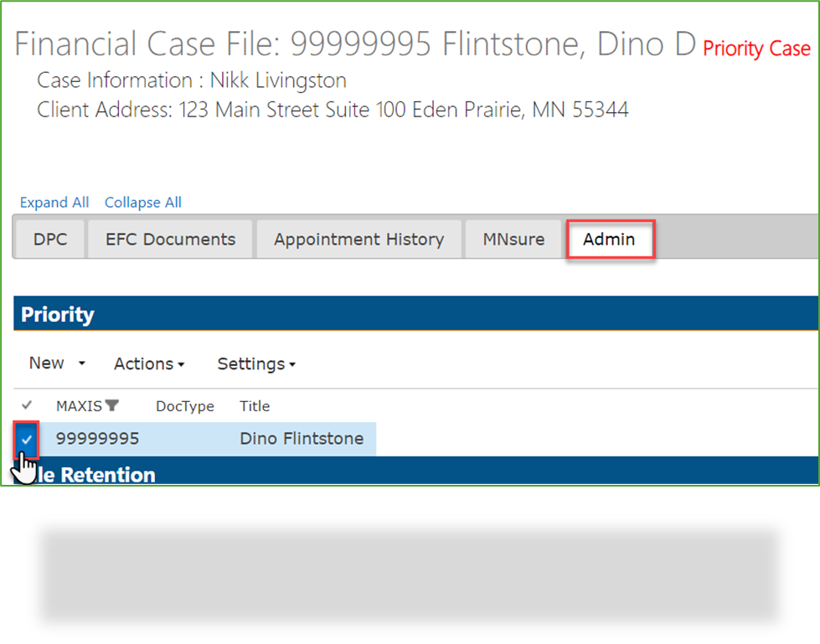
Task: Open the Actions menu
Action: coord(144,363)
